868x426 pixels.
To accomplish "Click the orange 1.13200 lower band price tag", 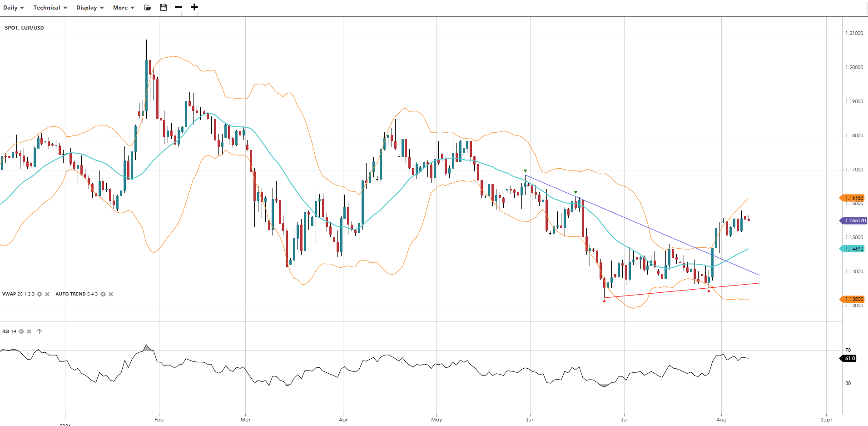I will click(852, 299).
